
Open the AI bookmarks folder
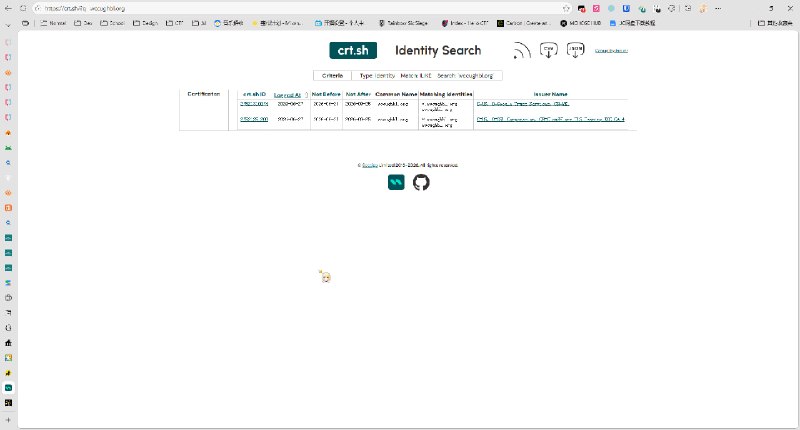pyautogui.click(x=199, y=23)
